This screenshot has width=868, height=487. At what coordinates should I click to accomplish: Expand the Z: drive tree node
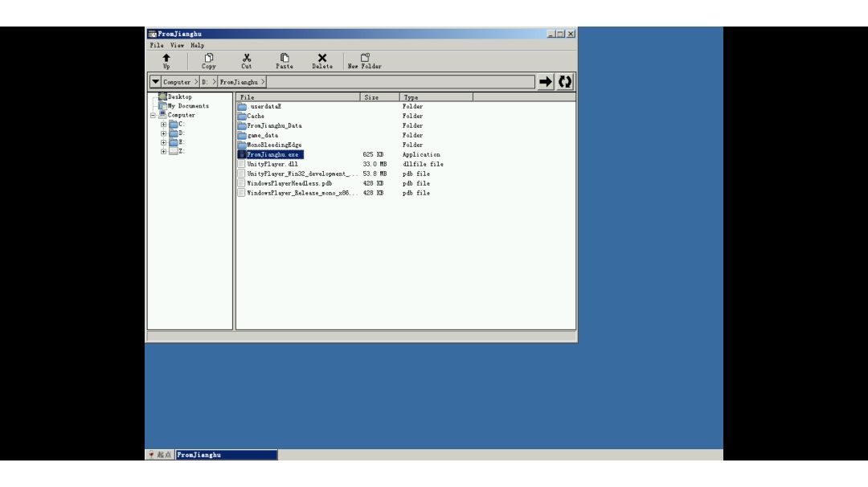tap(164, 151)
